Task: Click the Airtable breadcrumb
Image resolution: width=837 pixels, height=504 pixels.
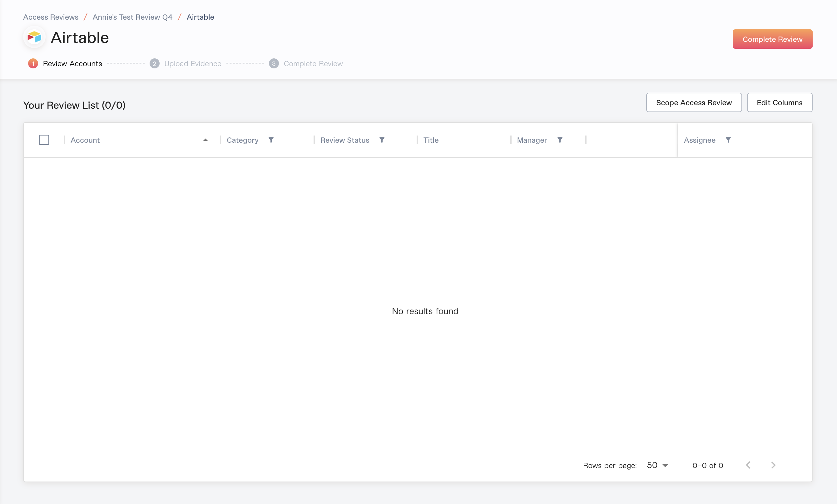Action: (x=200, y=17)
